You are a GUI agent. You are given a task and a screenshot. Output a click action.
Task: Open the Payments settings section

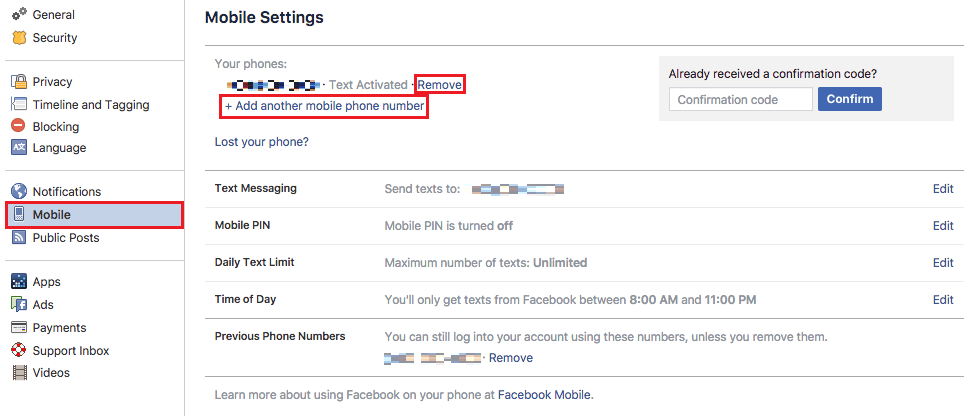tap(59, 328)
